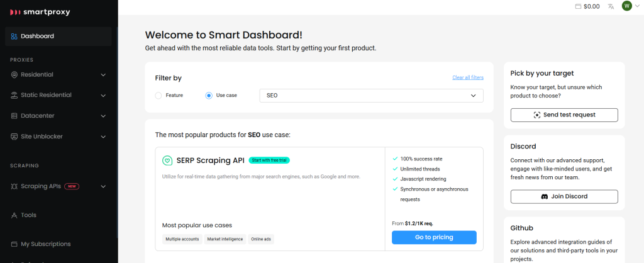Expand the Static Residential chevron
Image resolution: width=644 pixels, height=263 pixels.
pyautogui.click(x=103, y=96)
